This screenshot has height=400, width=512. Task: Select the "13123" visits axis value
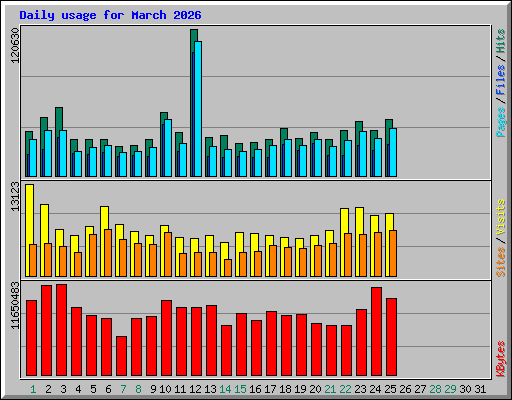[x=15, y=196]
